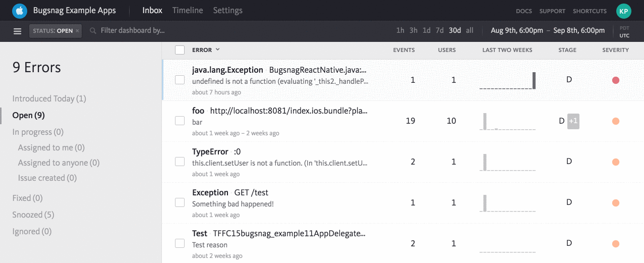Click the java.lang.Exception trend chart
644x263 pixels.
[507, 81]
